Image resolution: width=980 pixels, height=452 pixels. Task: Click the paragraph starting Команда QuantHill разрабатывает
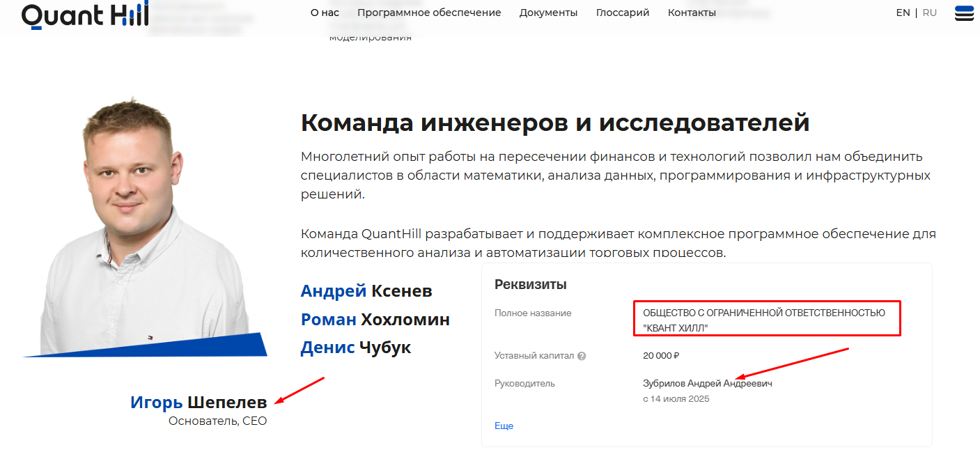tap(619, 242)
